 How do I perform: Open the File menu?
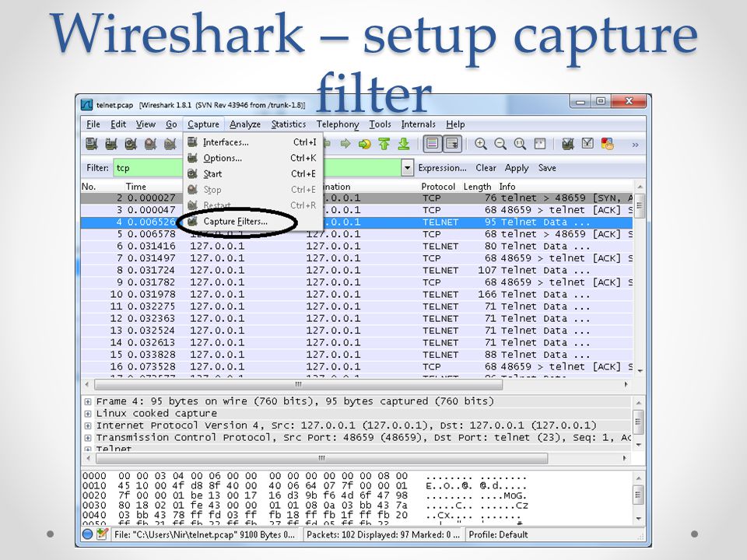93,124
